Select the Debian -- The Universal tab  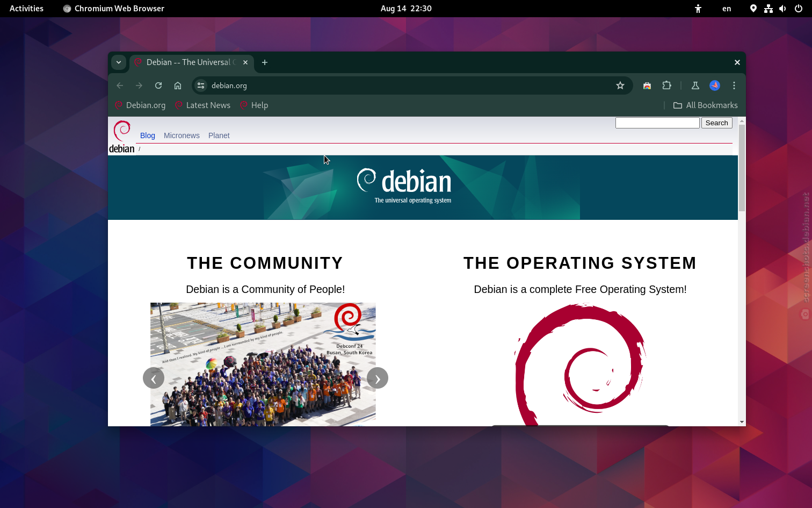click(191, 62)
